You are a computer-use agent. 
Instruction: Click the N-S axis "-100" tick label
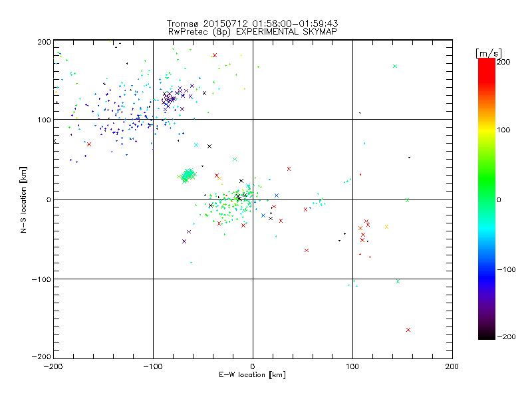click(x=41, y=279)
